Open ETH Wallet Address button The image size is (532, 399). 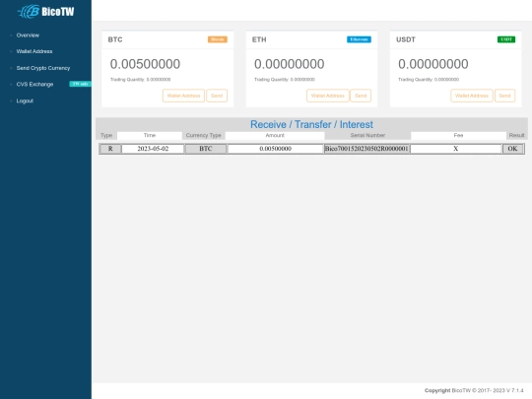point(328,96)
